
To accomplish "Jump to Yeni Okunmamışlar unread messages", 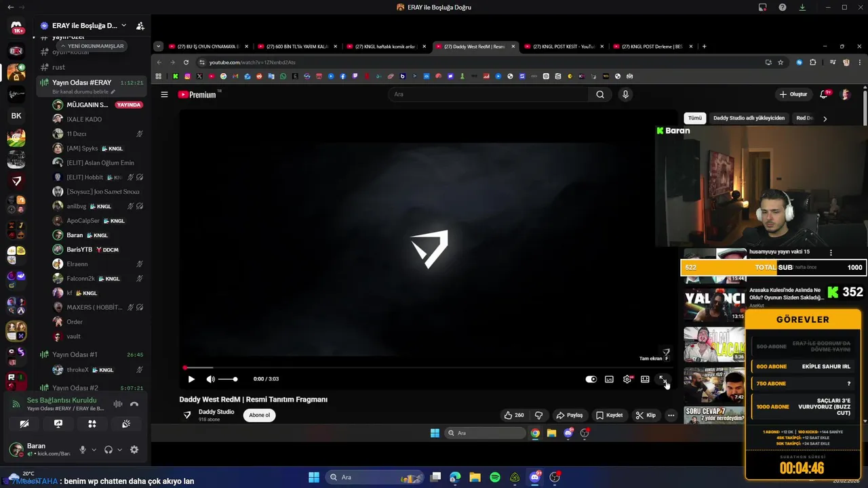I will (92, 46).
